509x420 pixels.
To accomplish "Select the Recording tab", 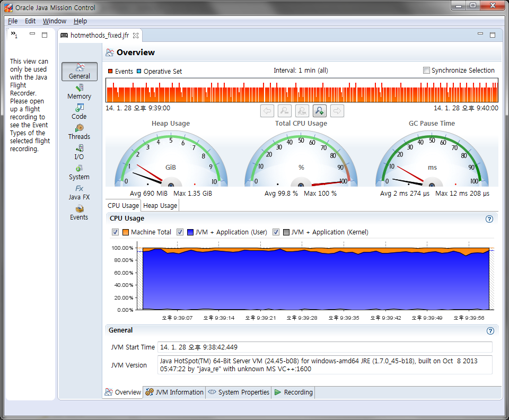I will click(293, 392).
